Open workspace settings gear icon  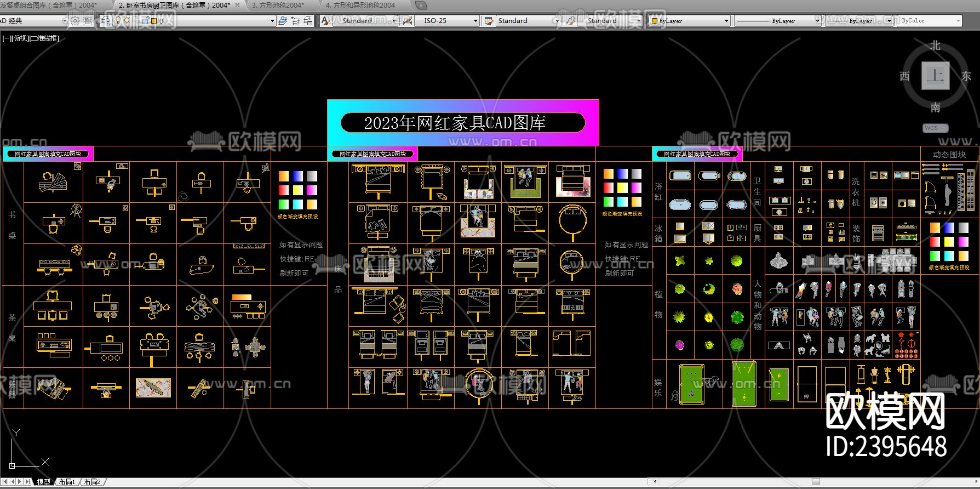[75, 21]
